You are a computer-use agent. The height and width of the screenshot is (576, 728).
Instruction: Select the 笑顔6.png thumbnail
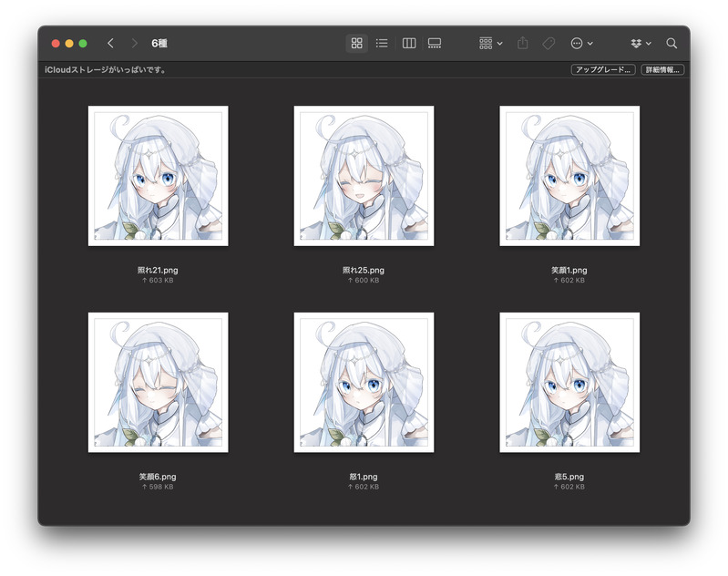(159, 382)
